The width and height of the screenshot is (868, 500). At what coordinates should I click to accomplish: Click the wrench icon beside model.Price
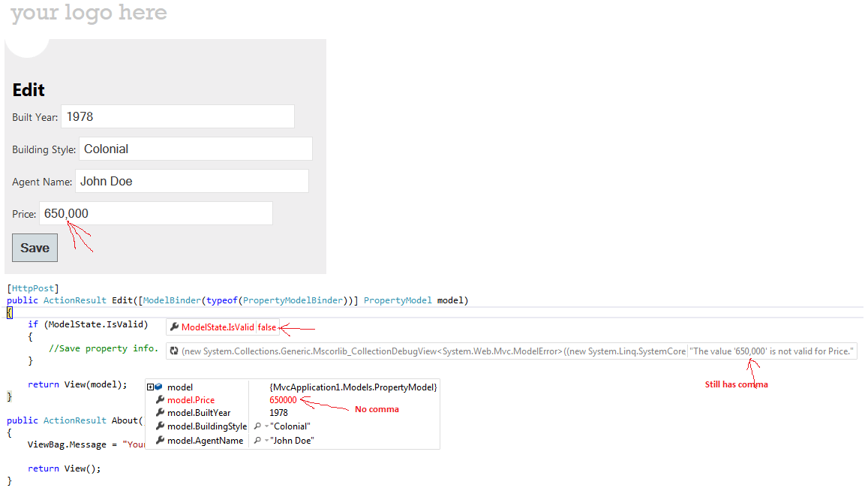point(159,400)
